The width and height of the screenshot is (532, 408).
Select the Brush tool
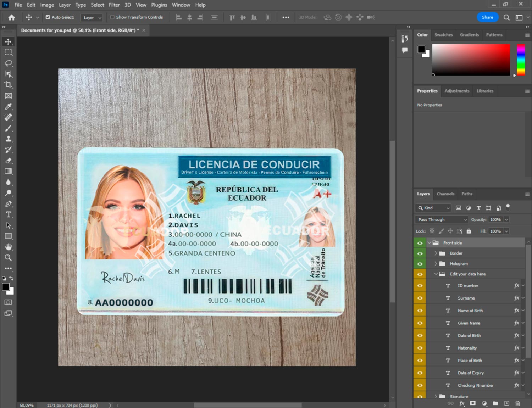(8, 128)
